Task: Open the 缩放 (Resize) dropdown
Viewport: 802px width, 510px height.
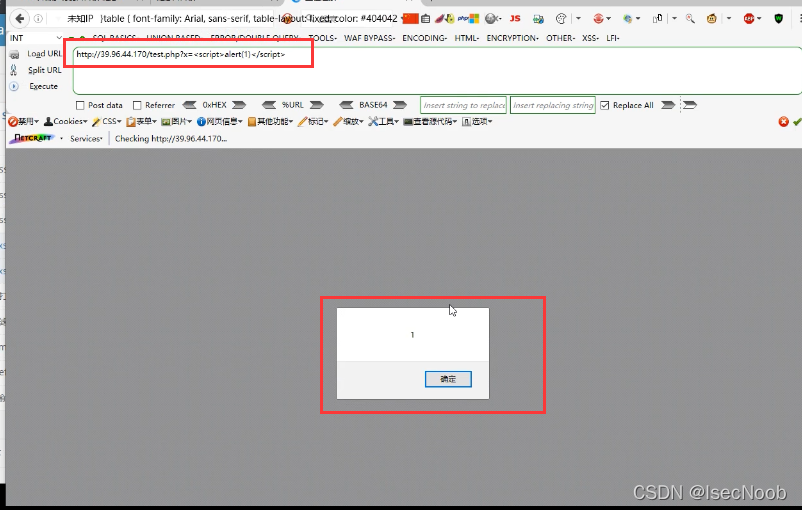Action: (x=348, y=122)
